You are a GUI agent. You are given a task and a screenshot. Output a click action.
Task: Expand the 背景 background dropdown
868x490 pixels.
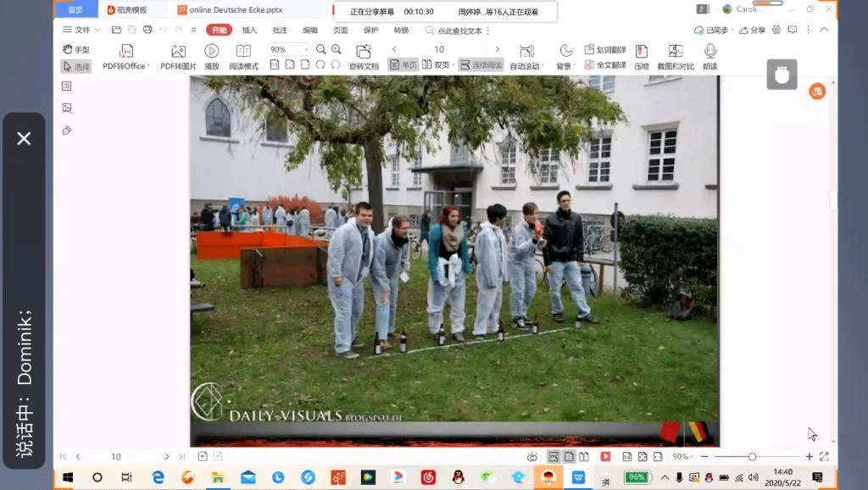(x=565, y=65)
